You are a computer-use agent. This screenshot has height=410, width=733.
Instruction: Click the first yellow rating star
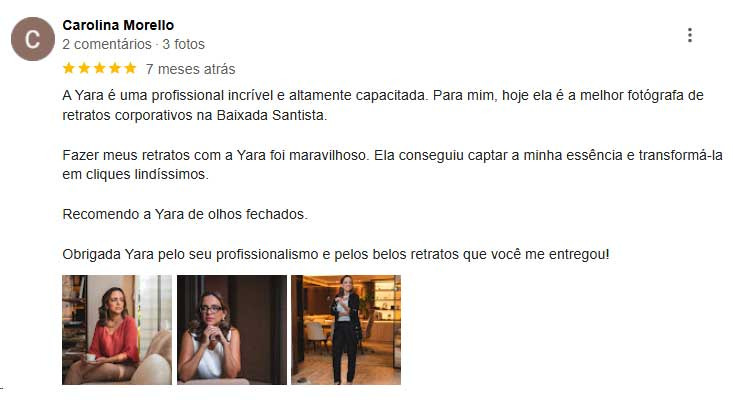pyautogui.click(x=69, y=68)
